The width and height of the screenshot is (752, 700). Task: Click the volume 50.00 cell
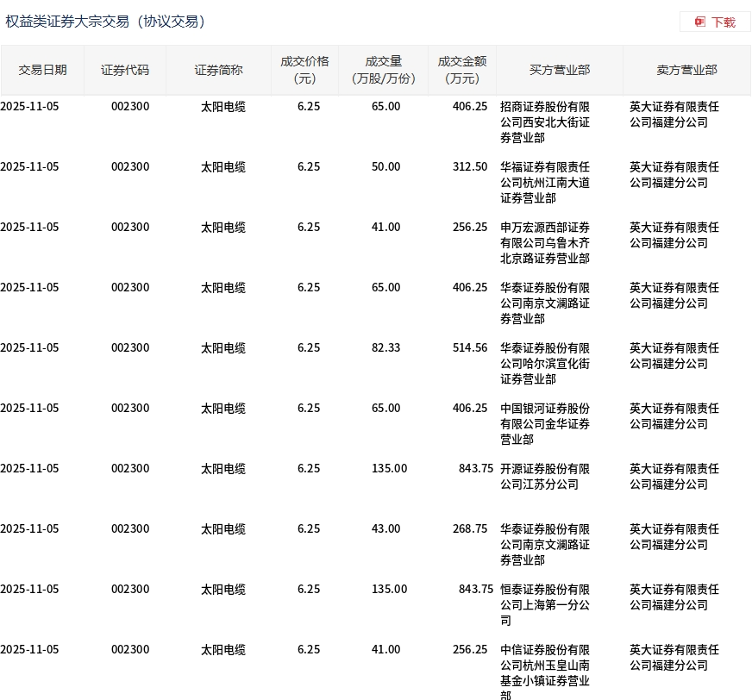(385, 167)
